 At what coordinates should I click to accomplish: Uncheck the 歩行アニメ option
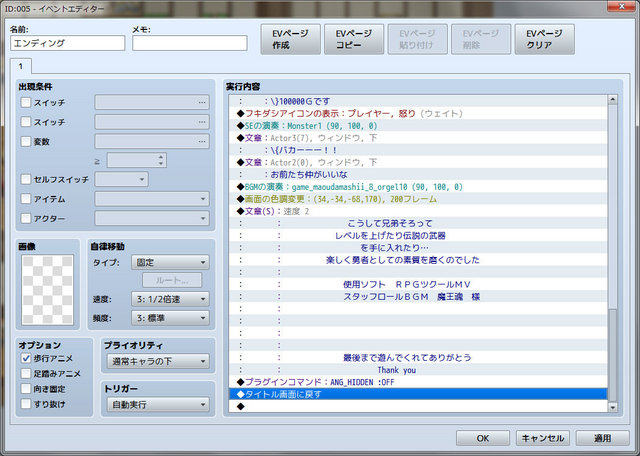[x=26, y=358]
